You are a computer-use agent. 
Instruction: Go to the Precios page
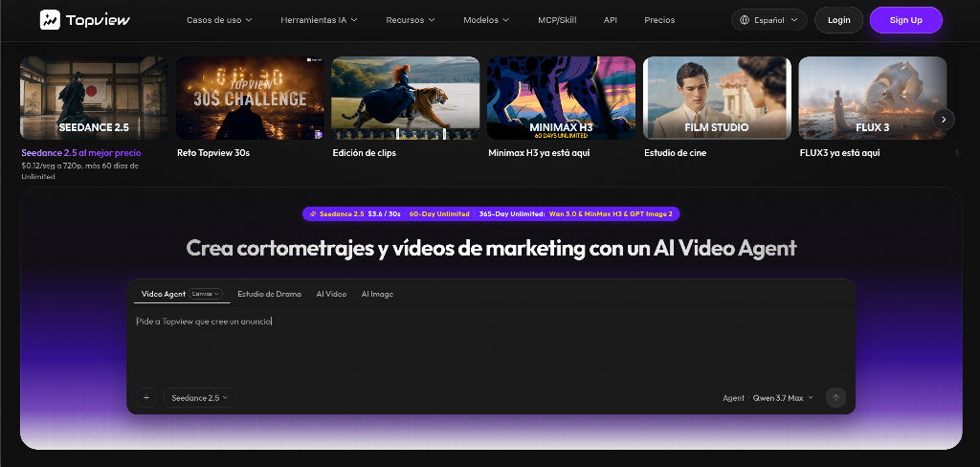tap(659, 20)
